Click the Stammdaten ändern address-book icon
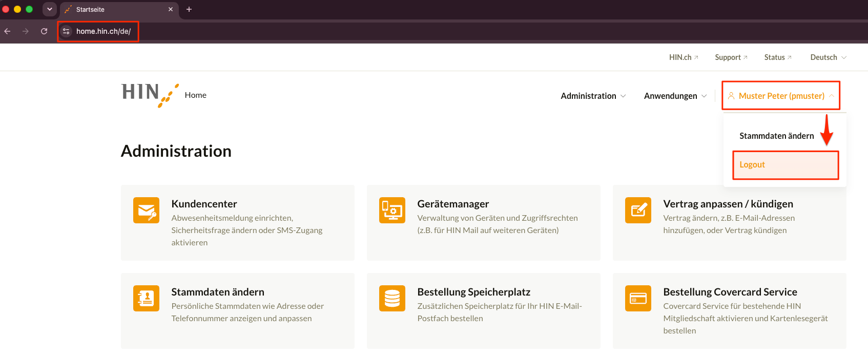The image size is (868, 357). pyautogui.click(x=146, y=298)
